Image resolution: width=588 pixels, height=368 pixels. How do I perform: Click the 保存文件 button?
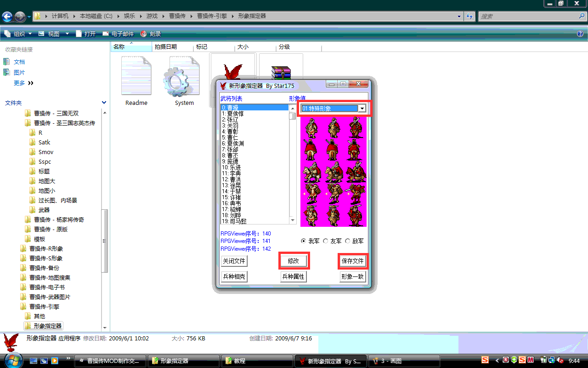coord(352,261)
